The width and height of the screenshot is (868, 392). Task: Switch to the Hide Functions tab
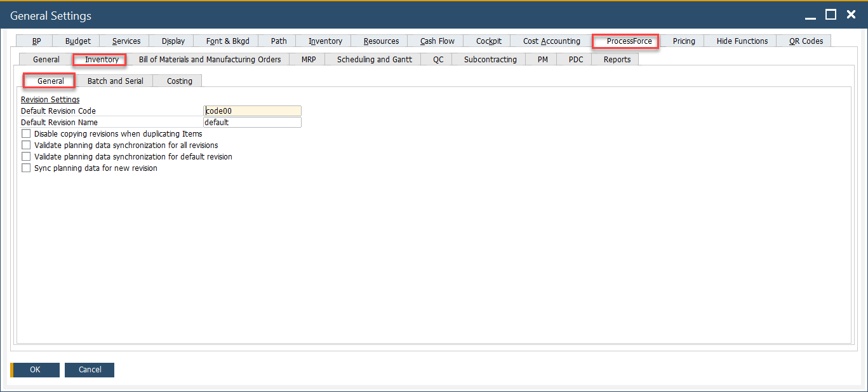[742, 41]
